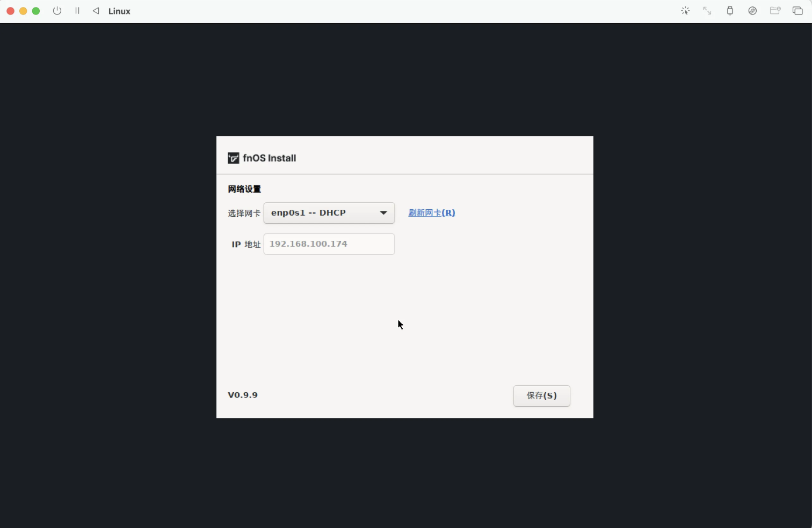Image resolution: width=812 pixels, height=528 pixels.
Task: Open the USB devices icon in title bar
Action: tap(730, 11)
